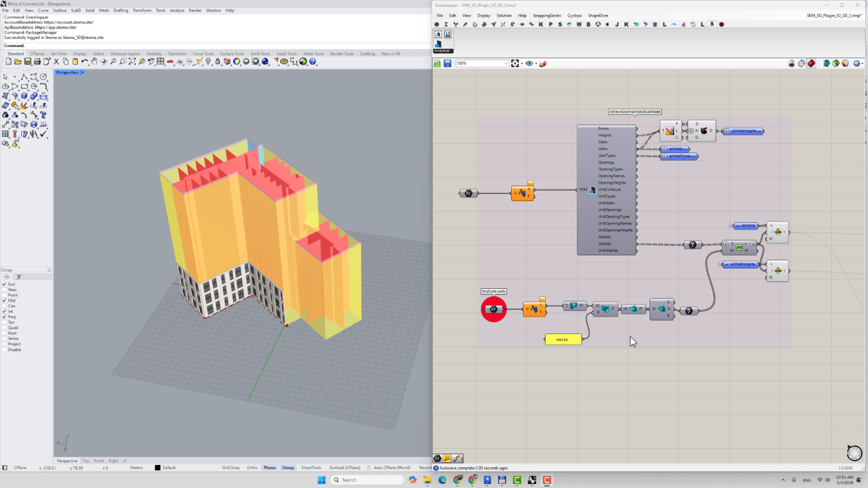Toggle the Quad osnap checkbox

coord(5,328)
